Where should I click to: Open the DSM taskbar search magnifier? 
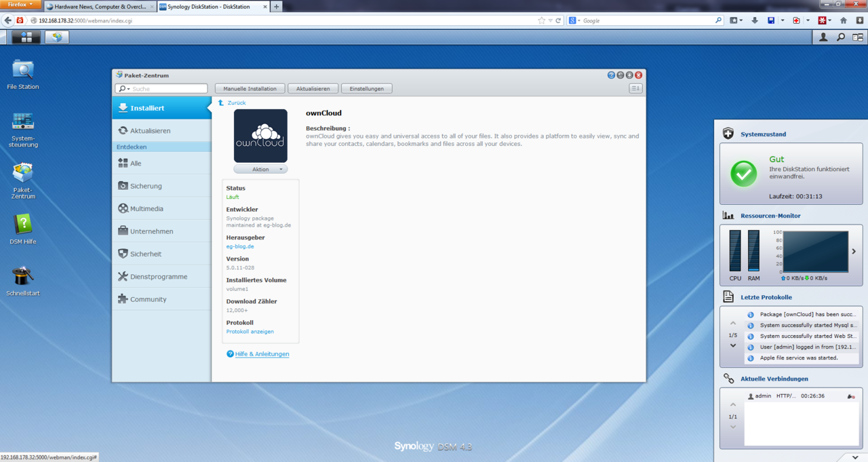tap(841, 37)
